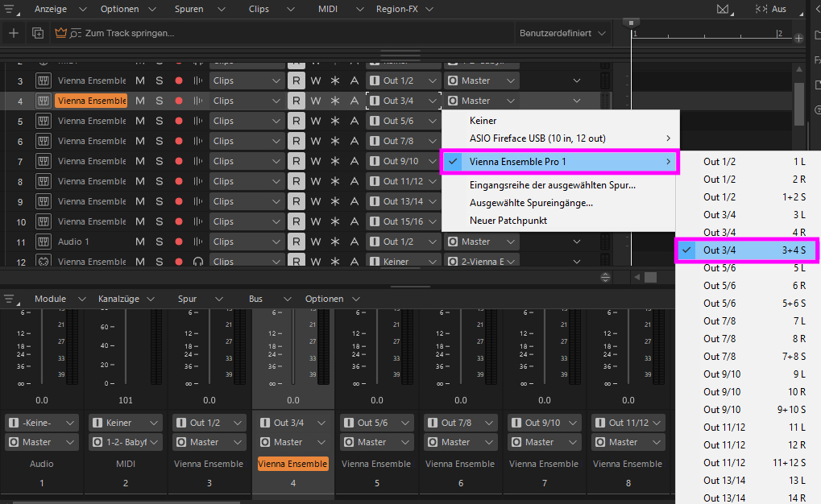Expand track 11 Audio 1 chevron

[577, 242]
